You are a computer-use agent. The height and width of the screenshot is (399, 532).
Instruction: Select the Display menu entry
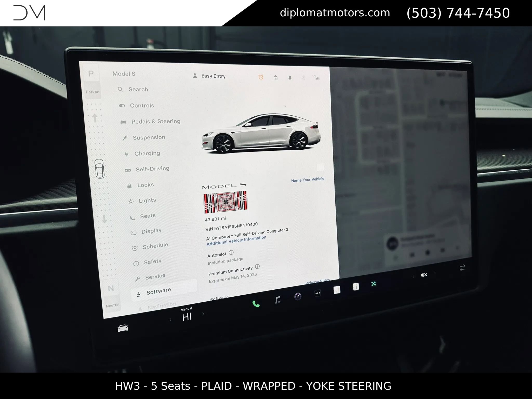pyautogui.click(x=146, y=231)
